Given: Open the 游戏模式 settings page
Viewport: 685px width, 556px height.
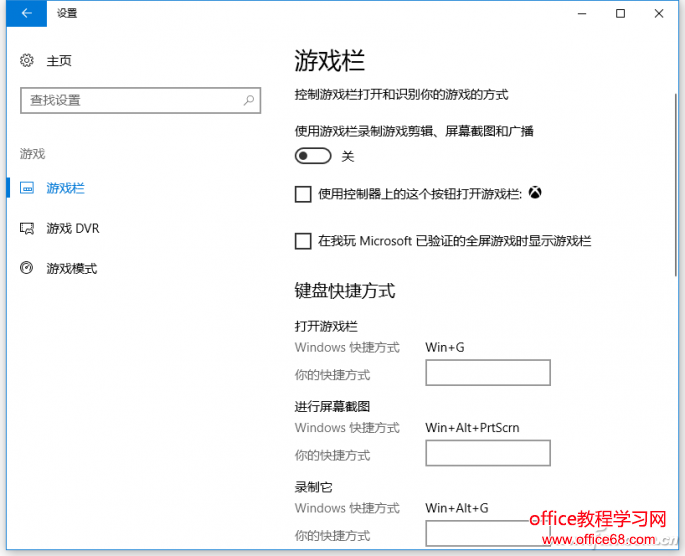Looking at the screenshot, I should coord(72,268).
